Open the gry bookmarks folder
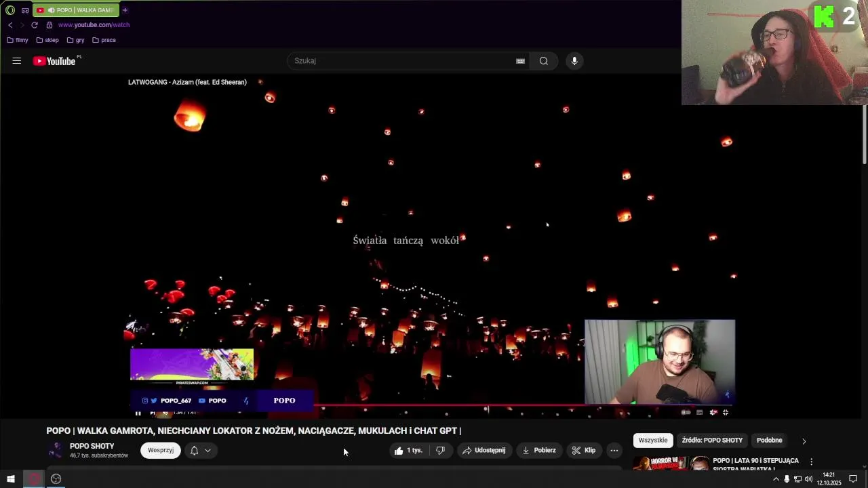Viewport: 868px width, 488px height. [76, 40]
